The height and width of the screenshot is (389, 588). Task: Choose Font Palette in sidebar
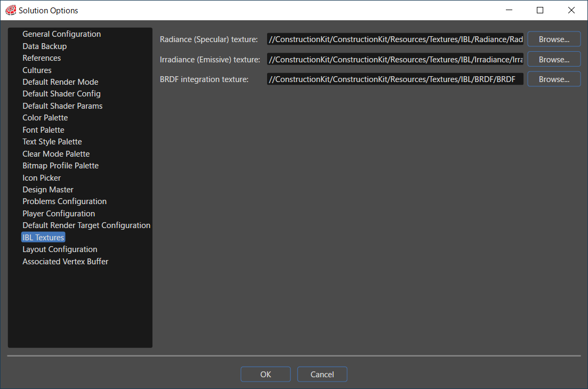(43, 130)
